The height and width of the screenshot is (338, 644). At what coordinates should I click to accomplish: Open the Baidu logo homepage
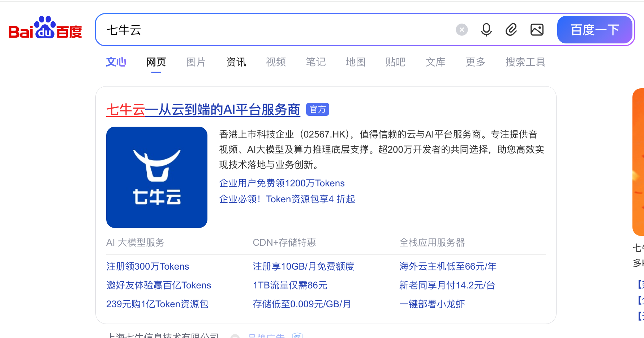tap(45, 28)
